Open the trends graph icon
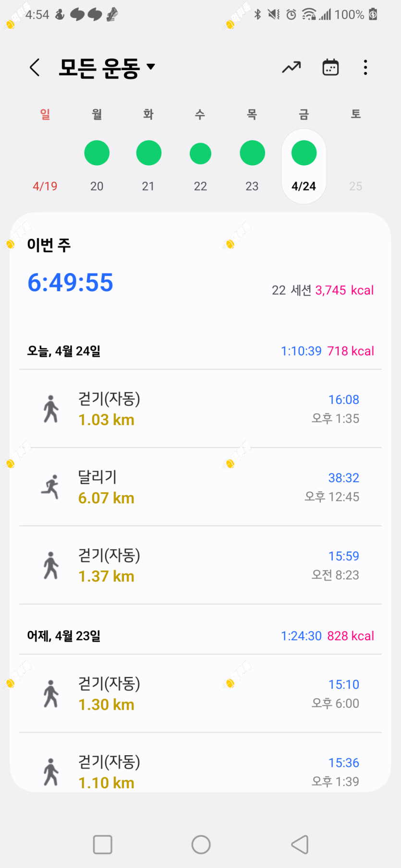This screenshot has width=401, height=868. (x=291, y=68)
